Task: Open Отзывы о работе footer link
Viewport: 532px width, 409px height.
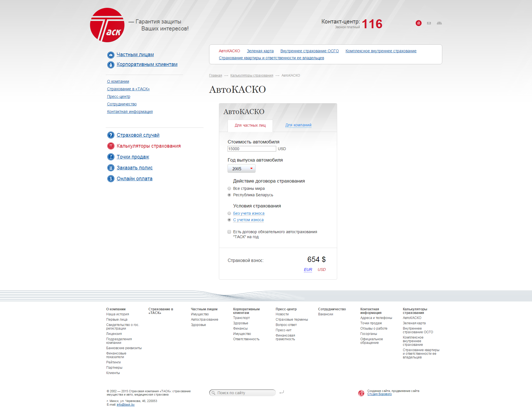Action: tap(374, 328)
